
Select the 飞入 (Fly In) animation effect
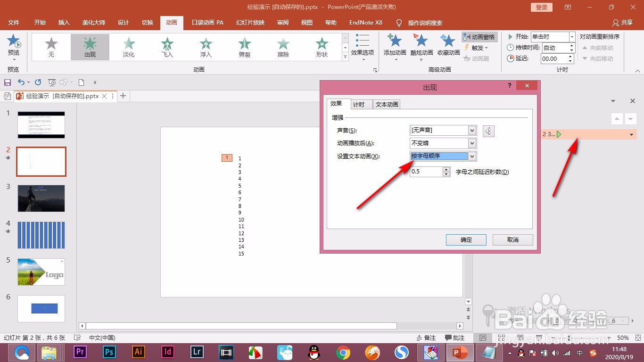(x=167, y=47)
